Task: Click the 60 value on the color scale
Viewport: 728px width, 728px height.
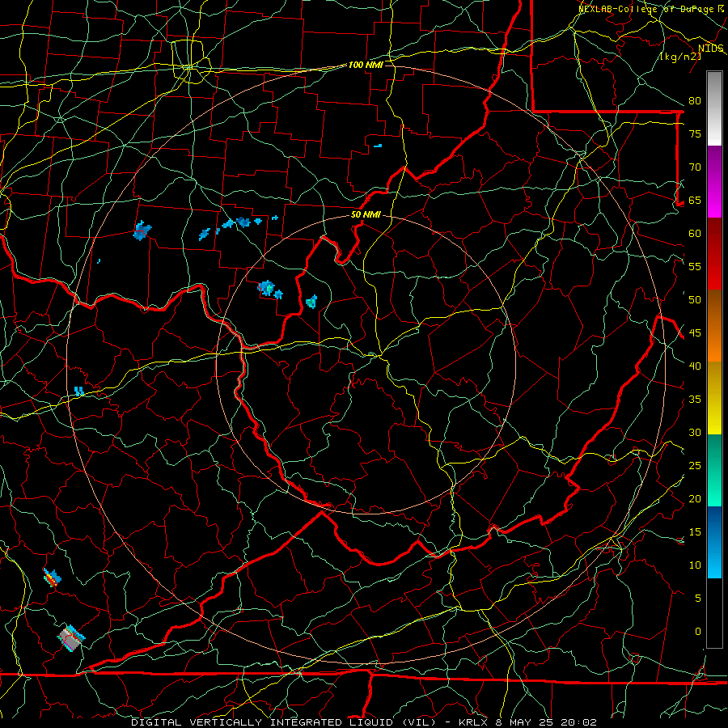Action: pos(695,234)
